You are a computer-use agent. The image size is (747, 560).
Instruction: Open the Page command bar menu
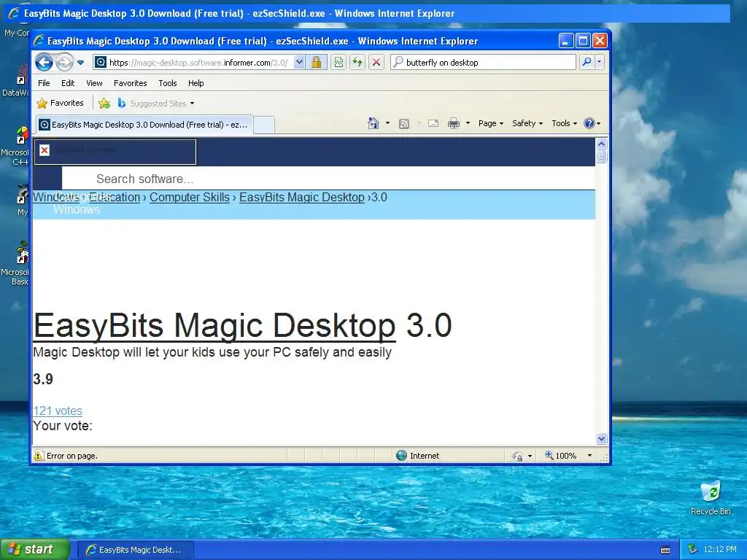click(x=491, y=123)
